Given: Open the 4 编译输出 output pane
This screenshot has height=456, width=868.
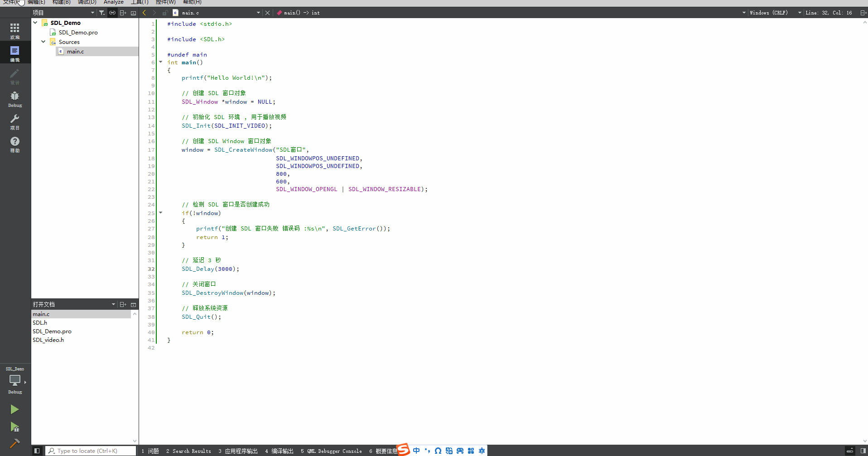Looking at the screenshot, I should click(x=279, y=451).
